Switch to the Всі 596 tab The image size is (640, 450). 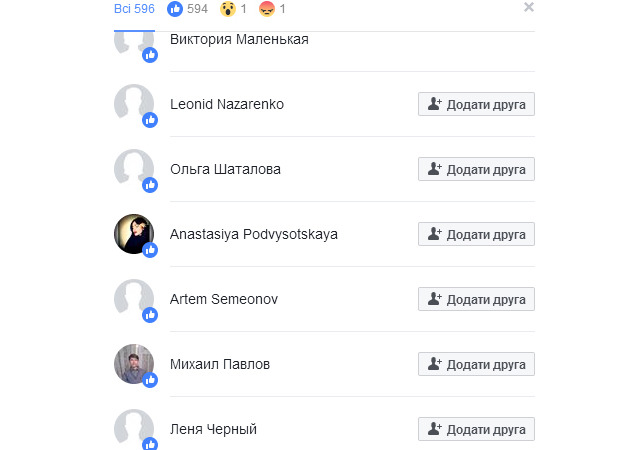(x=134, y=9)
